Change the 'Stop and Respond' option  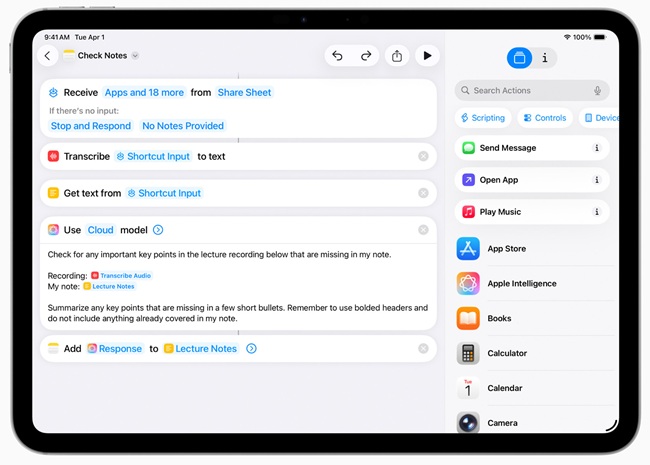[x=91, y=126]
